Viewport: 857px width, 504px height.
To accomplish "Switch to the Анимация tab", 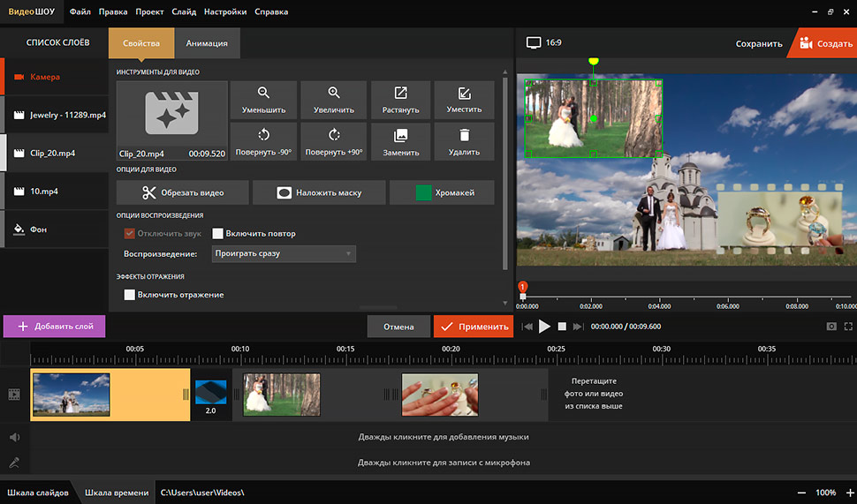I will (x=207, y=43).
